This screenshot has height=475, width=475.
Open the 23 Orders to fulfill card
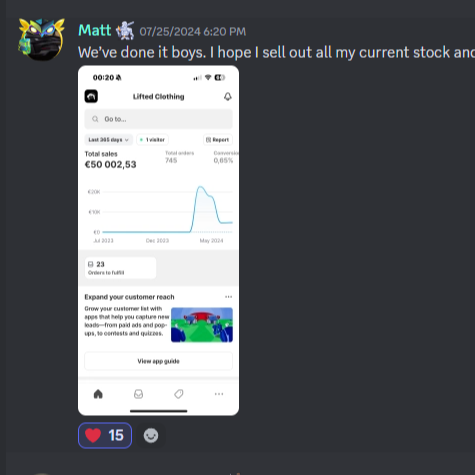tap(120, 268)
